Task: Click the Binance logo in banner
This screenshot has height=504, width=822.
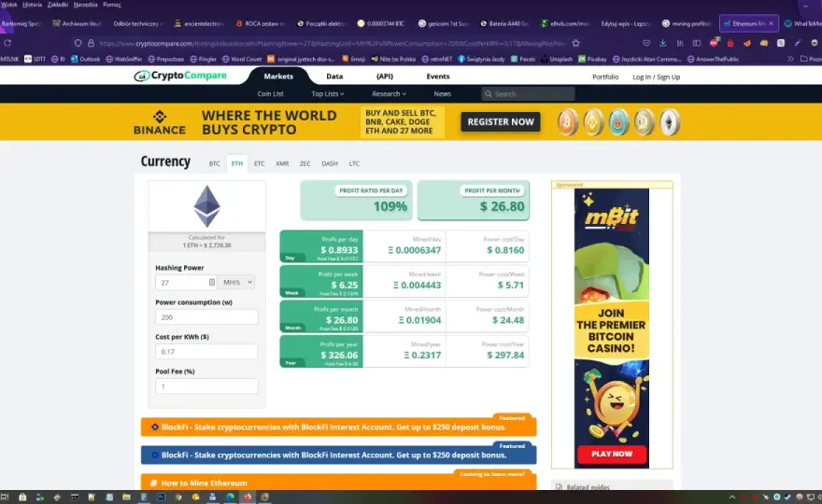Action: pyautogui.click(x=160, y=122)
